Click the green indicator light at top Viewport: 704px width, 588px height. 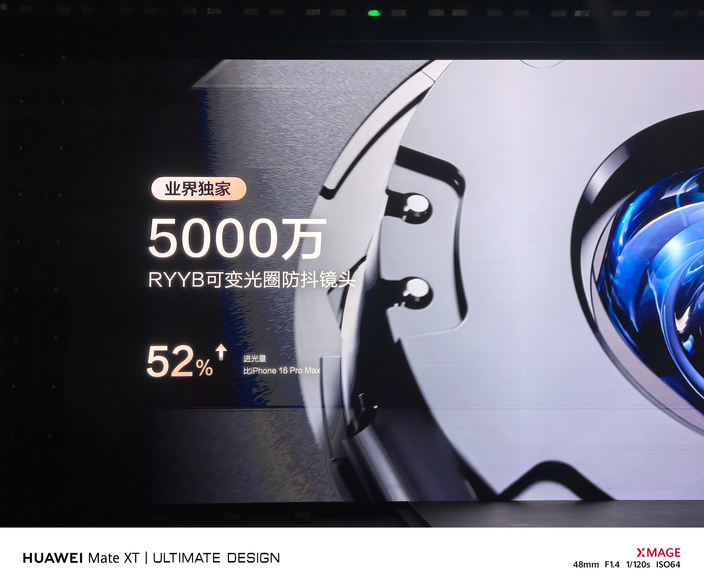coord(374,13)
